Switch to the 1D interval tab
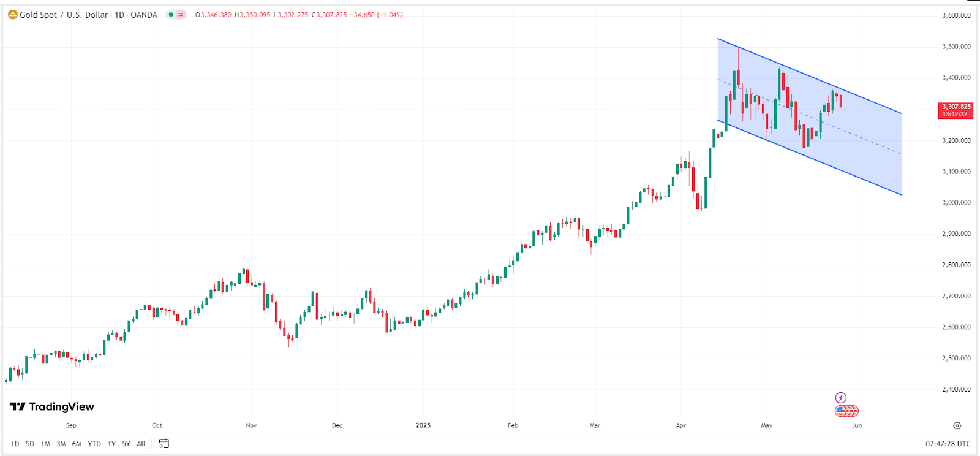Viewport: 980px width, 456px height. 14,443
